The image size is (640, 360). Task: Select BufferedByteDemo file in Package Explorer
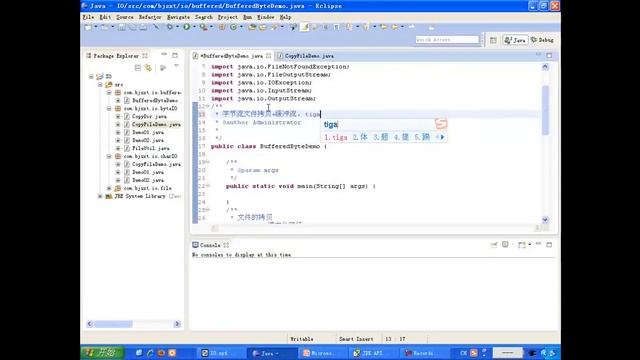tap(154, 100)
